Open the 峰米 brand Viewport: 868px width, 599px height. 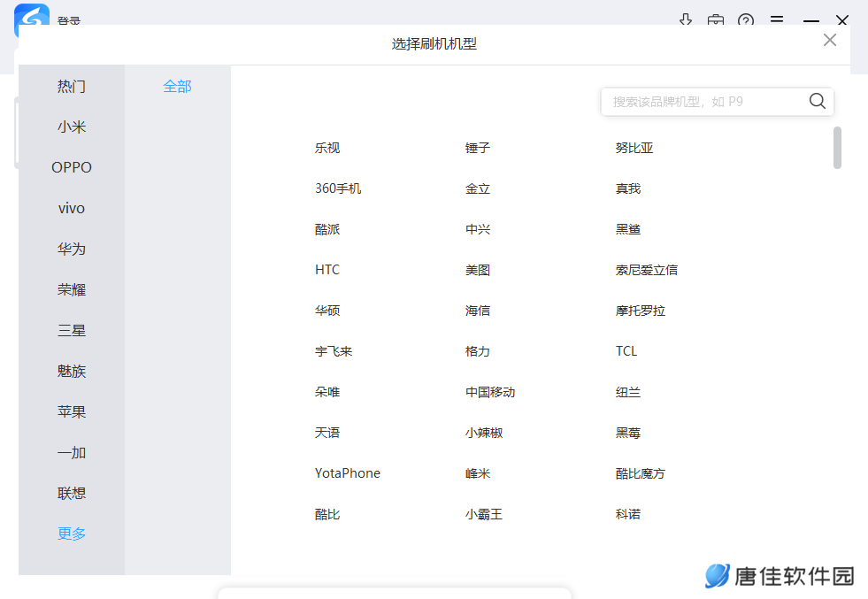(478, 473)
